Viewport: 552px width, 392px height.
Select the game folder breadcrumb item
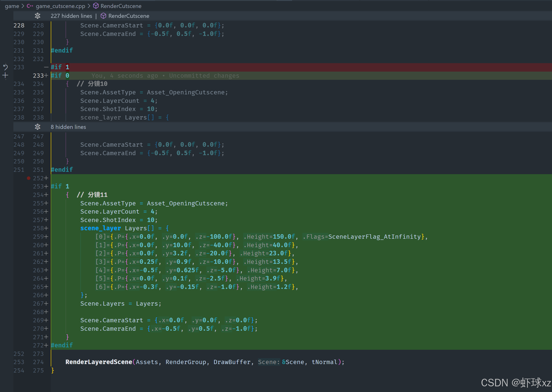click(12, 6)
